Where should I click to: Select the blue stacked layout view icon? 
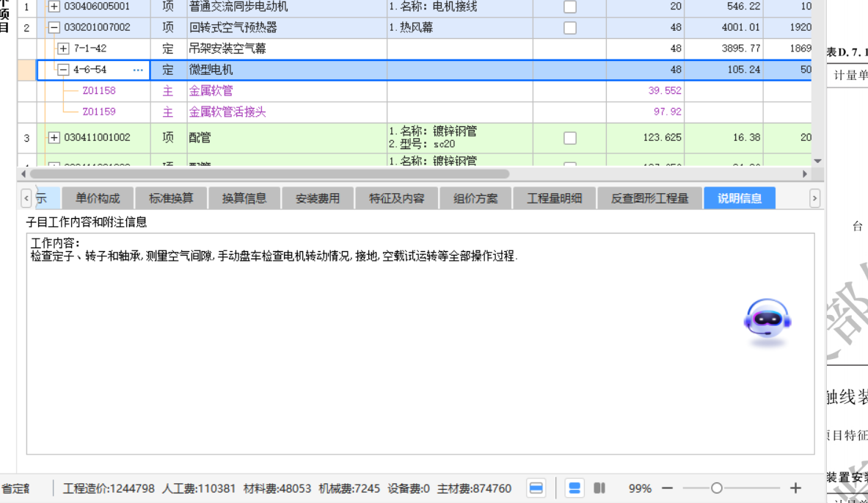[575, 488]
